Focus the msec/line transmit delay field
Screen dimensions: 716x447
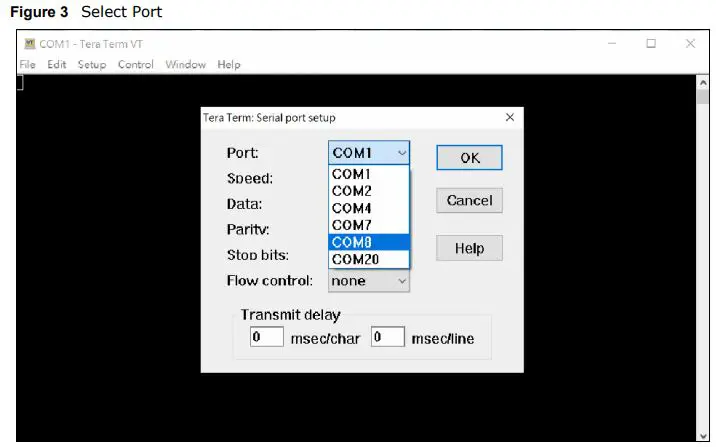point(388,337)
